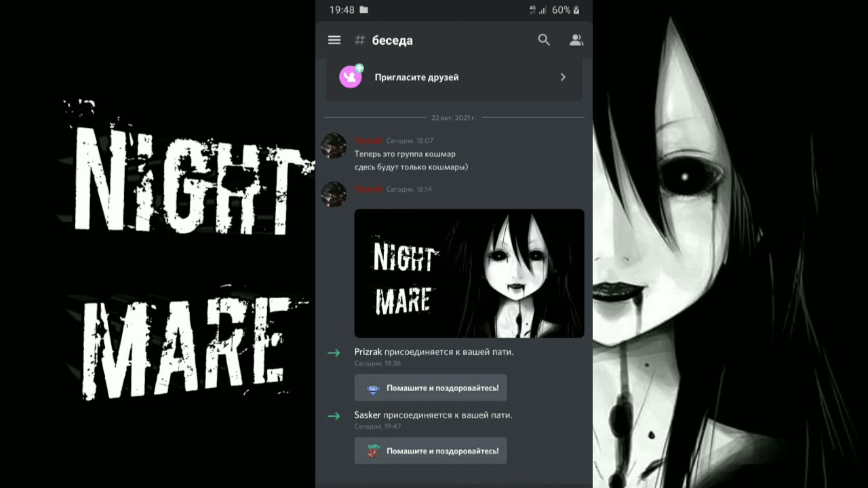Tap the red username at 18:07
Viewport: 868px width, 488px height.
click(368, 140)
